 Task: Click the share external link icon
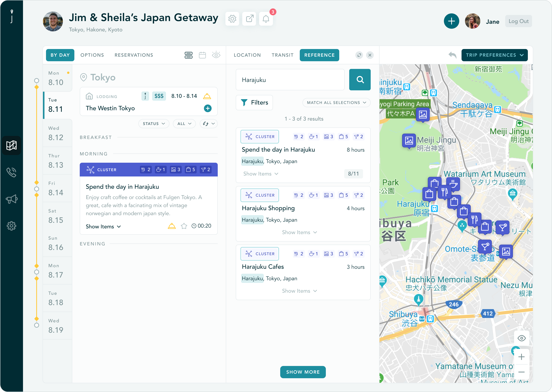[249, 19]
